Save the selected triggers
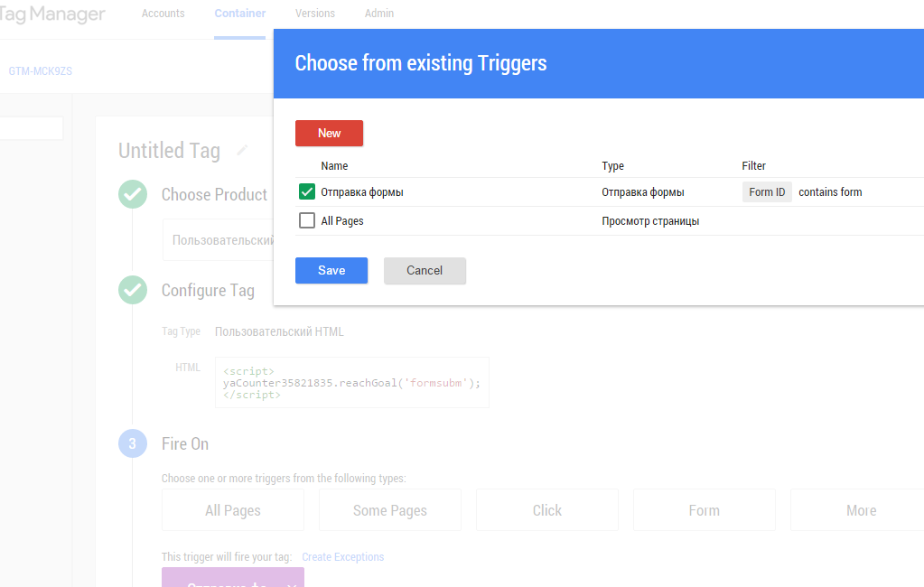Screen dimensions: 924x587 coord(331,271)
